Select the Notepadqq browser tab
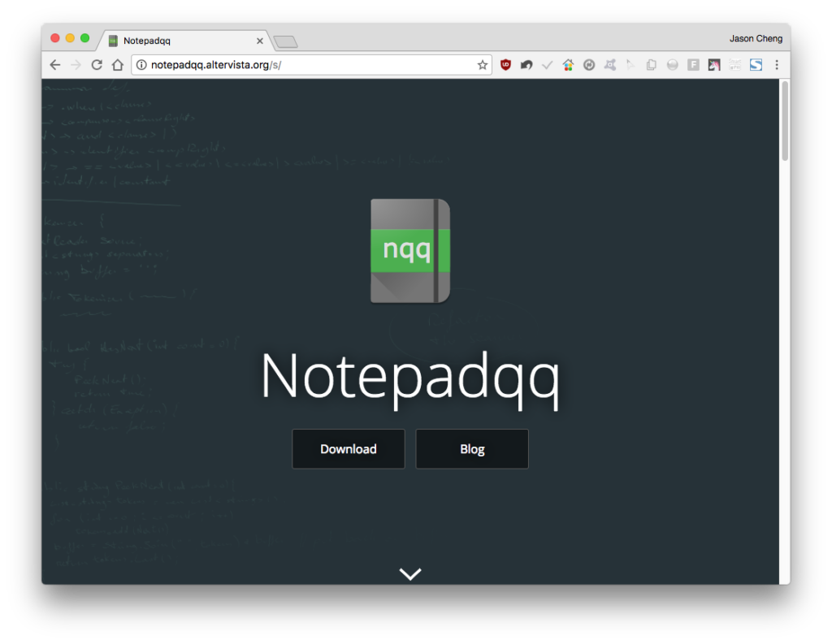 pyautogui.click(x=186, y=41)
